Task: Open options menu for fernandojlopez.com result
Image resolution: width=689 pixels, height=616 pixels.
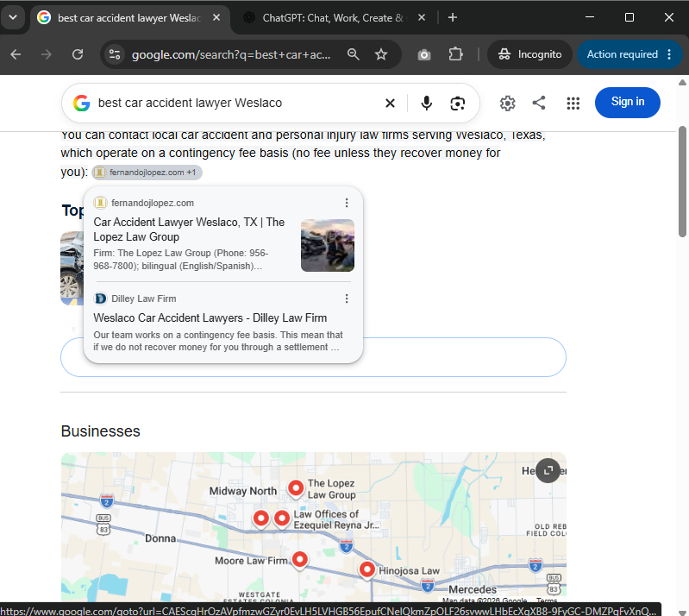Action: point(347,203)
